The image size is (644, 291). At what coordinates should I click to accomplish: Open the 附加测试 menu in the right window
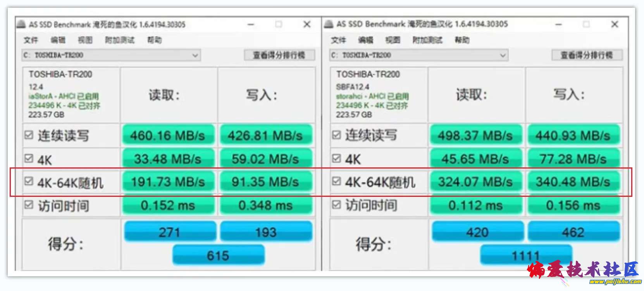[427, 40]
